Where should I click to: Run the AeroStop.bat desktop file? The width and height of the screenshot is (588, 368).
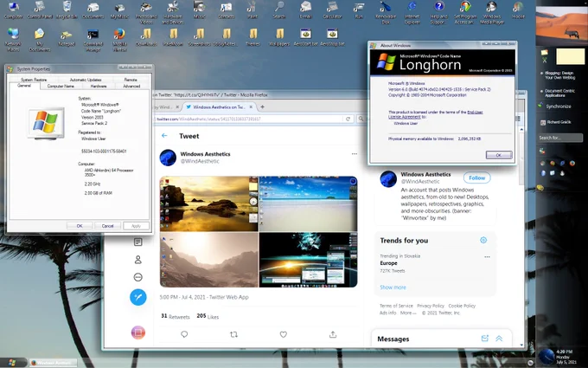coord(332,37)
